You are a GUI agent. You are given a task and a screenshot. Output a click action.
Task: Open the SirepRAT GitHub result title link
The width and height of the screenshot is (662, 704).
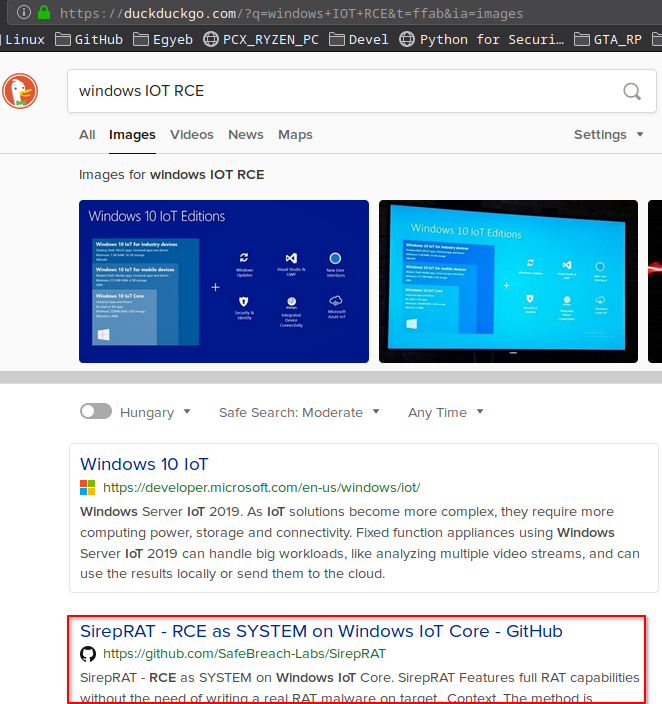(321, 631)
